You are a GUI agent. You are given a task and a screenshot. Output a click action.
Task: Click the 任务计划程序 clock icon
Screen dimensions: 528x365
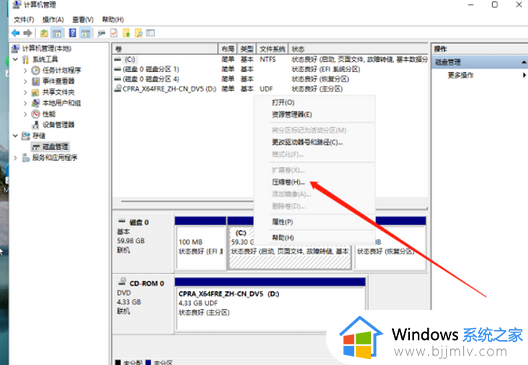tap(35, 70)
